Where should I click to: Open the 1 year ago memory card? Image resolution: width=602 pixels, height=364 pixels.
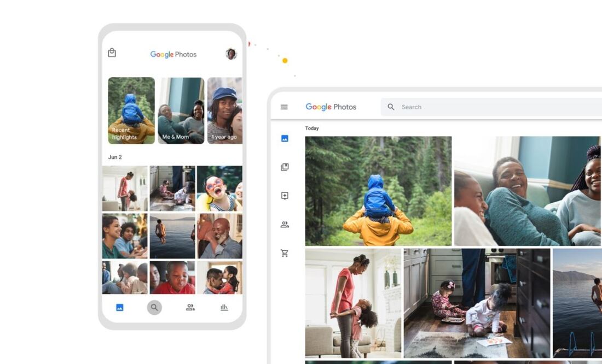tap(225, 111)
